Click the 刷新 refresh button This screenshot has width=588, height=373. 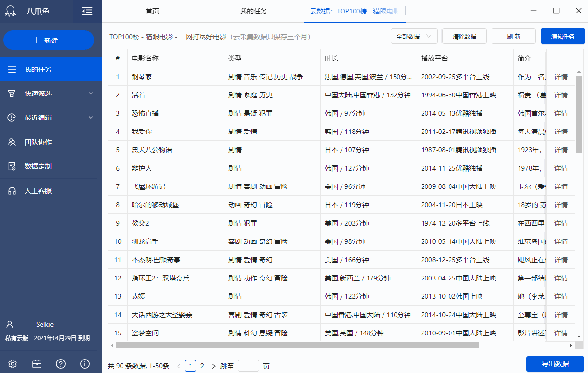click(514, 36)
